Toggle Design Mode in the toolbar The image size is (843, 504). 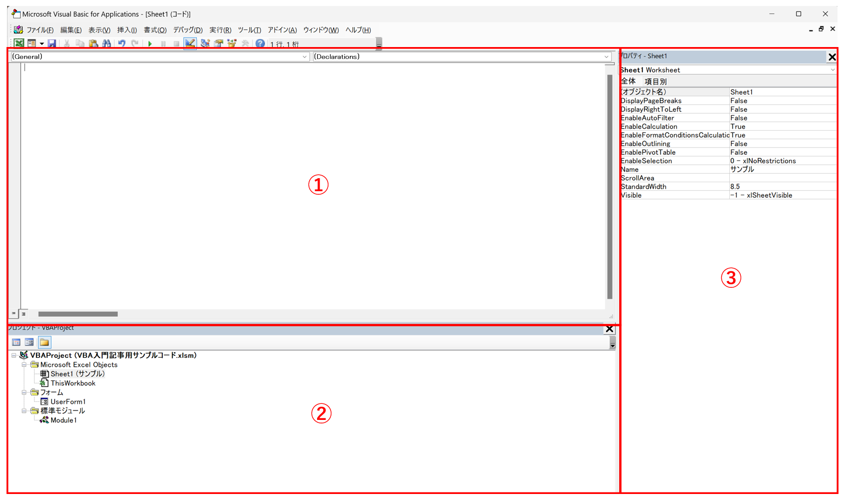(x=190, y=44)
